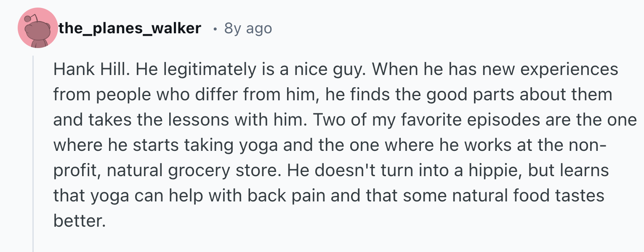This screenshot has height=252, width=644.
Task: Collapse the comment using the vertical thread line
Action: click(x=33, y=153)
